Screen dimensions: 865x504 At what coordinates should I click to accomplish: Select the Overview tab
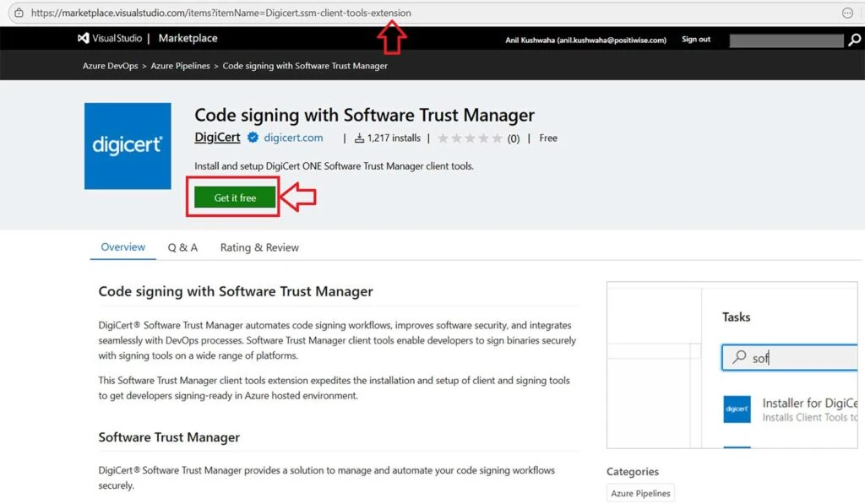(122, 247)
